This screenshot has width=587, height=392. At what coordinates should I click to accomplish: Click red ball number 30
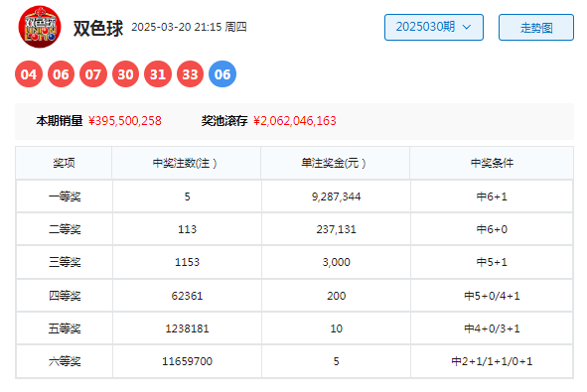pyautogui.click(x=125, y=74)
